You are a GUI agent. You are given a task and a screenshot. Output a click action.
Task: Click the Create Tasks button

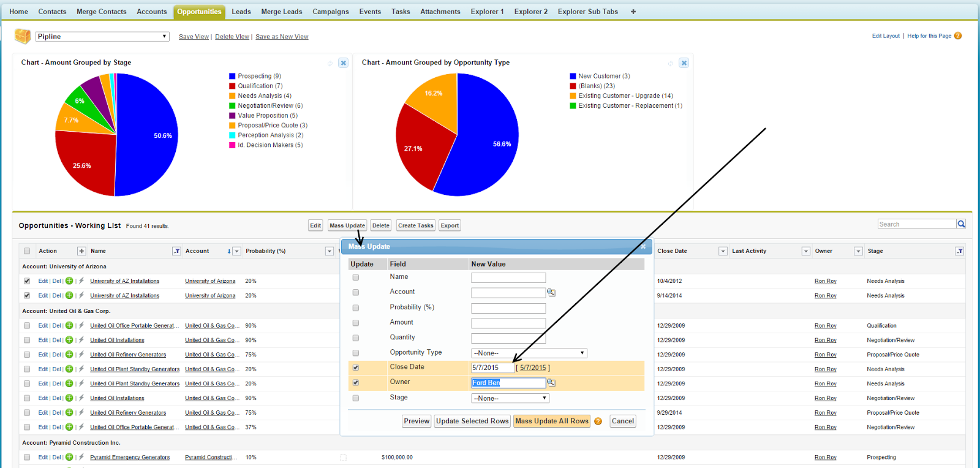pos(416,225)
